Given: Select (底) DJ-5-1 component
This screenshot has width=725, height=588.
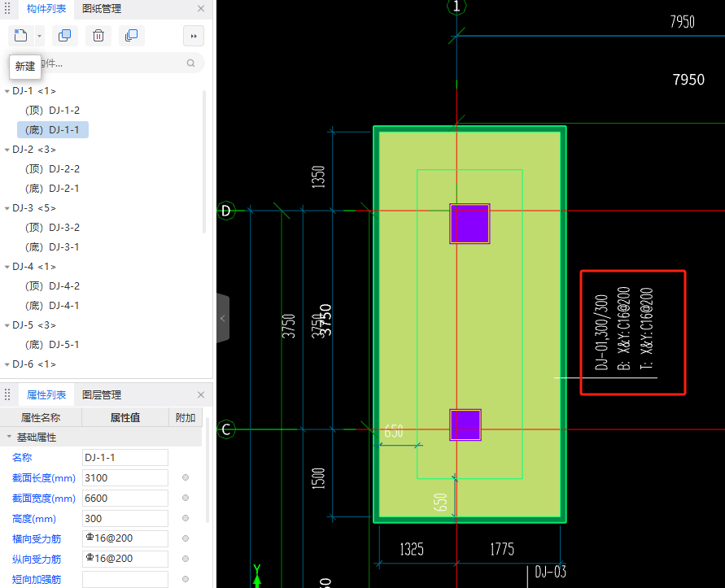Looking at the screenshot, I should click(52, 345).
